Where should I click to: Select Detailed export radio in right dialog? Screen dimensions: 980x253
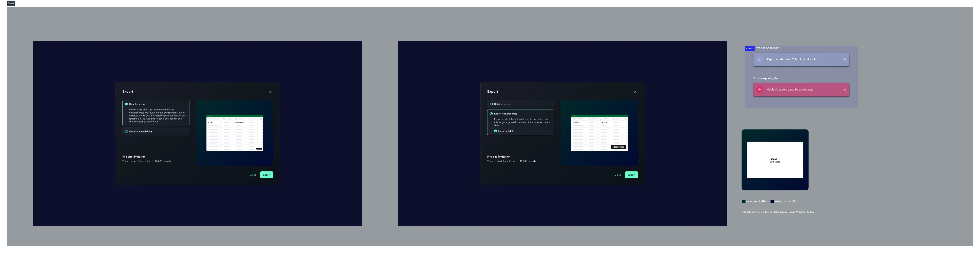pos(491,104)
